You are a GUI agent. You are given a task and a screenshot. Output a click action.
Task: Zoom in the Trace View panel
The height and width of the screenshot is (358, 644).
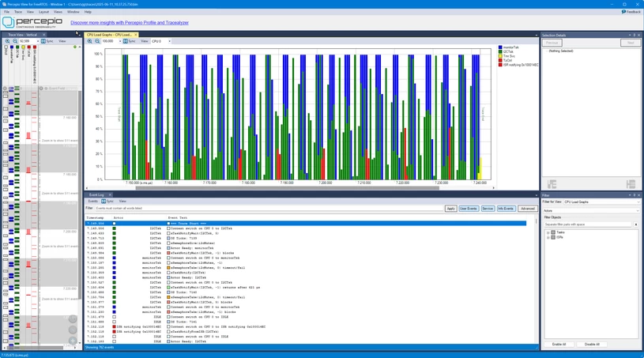tap(7, 41)
